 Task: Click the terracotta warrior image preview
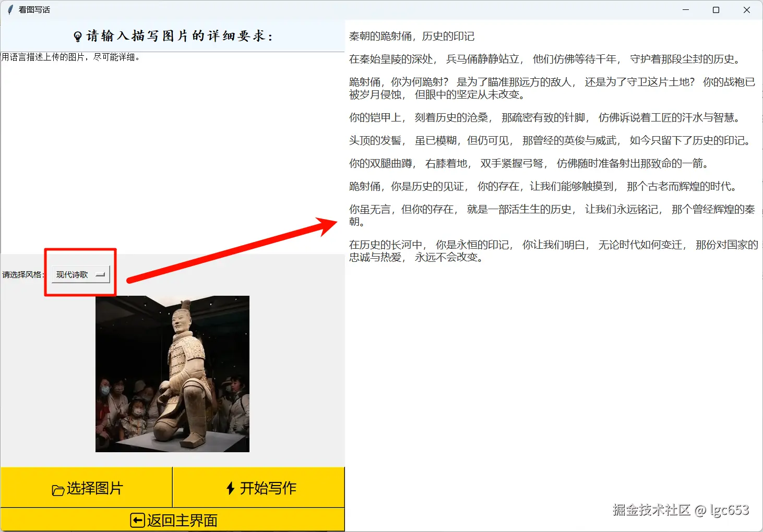172,374
